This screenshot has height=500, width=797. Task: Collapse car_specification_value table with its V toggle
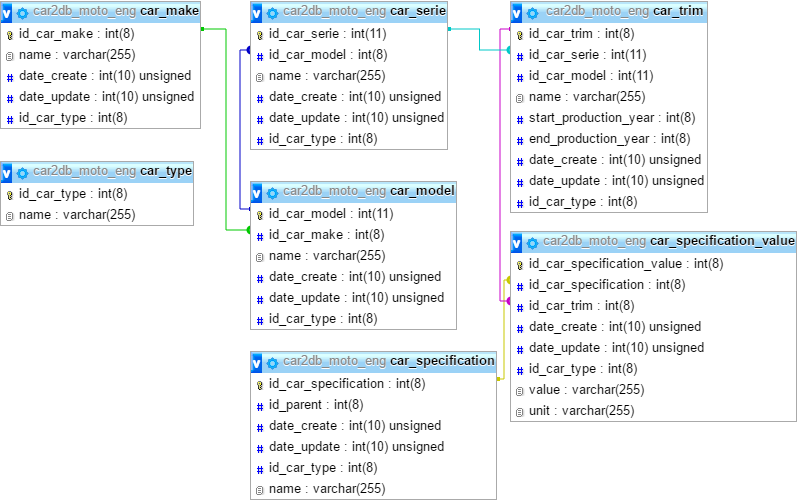pyautogui.click(x=516, y=243)
